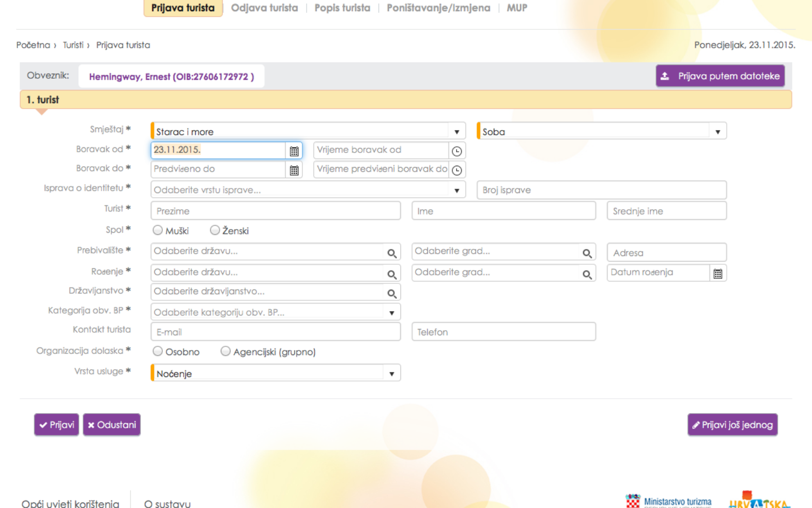Select Agencijski (grupno) radio option

tap(226, 352)
